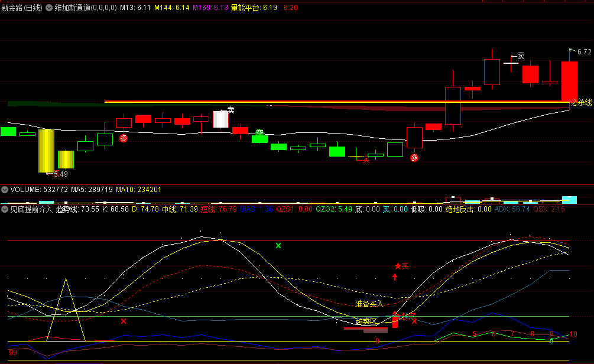
Task: Click the green 空 signal marker
Action: (259, 132)
